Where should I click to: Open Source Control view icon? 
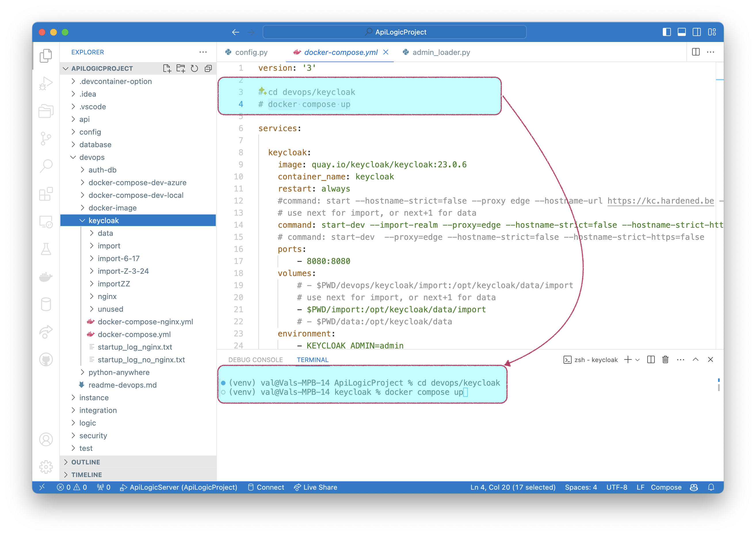click(x=46, y=138)
